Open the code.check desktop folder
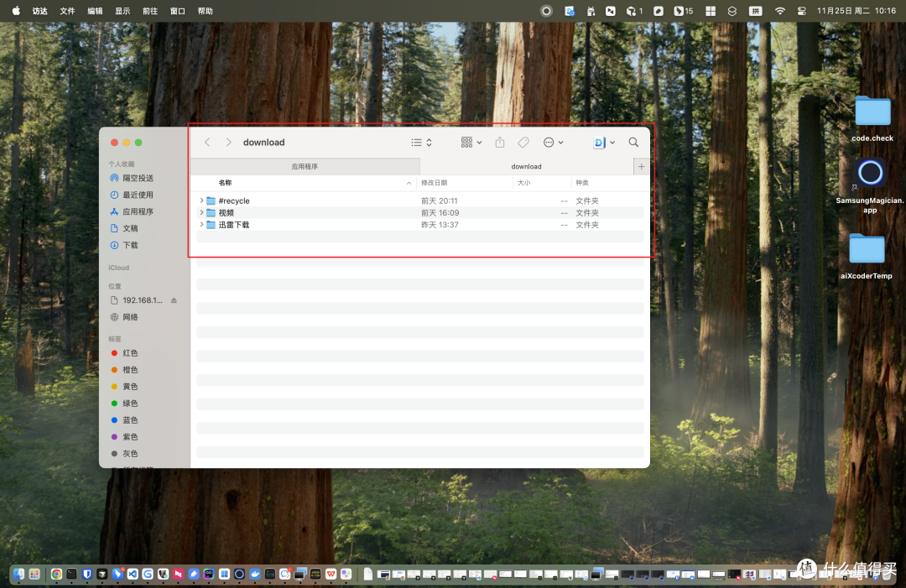The height and width of the screenshot is (588, 906). coord(872,117)
